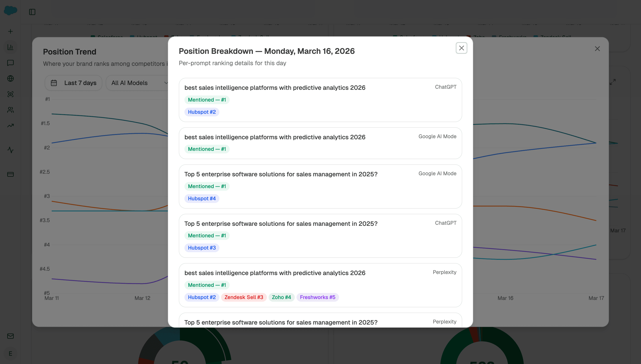Image resolution: width=641 pixels, height=364 pixels.
Task: Click Mar 16 marker on Position Trend axis
Action: point(505,298)
